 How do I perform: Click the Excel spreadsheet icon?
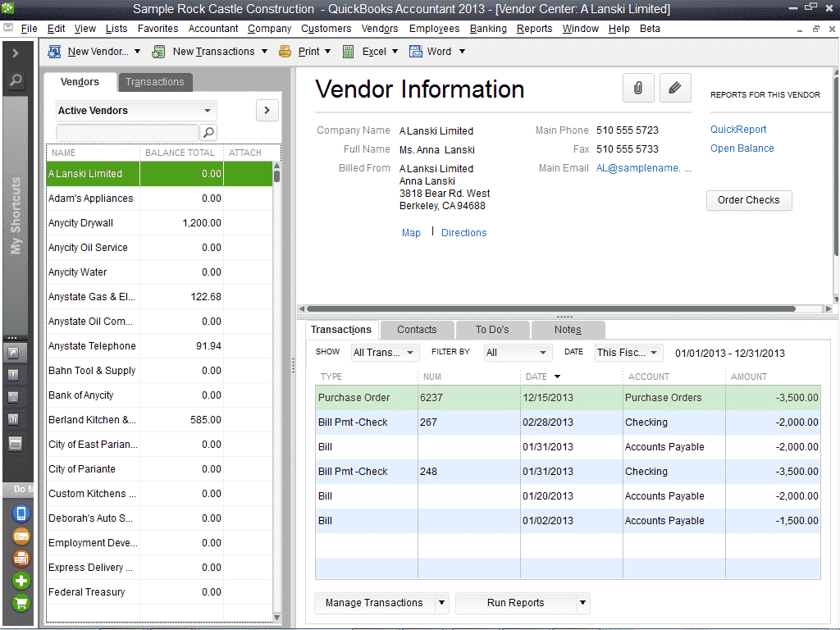point(348,52)
